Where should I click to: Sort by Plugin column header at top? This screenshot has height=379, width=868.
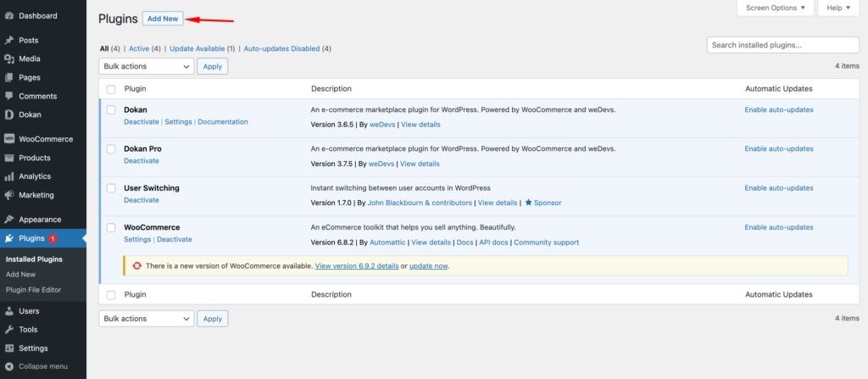tap(135, 89)
